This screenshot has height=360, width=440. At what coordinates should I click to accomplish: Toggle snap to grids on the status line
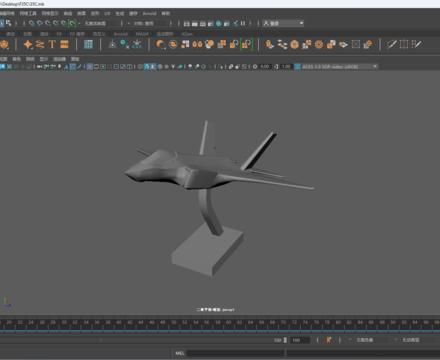tap(32, 23)
